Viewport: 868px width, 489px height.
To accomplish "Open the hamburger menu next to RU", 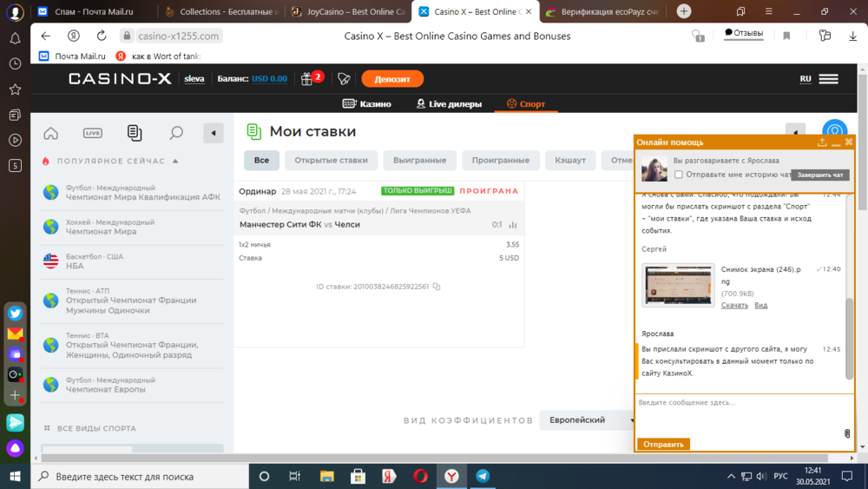I will (x=828, y=79).
